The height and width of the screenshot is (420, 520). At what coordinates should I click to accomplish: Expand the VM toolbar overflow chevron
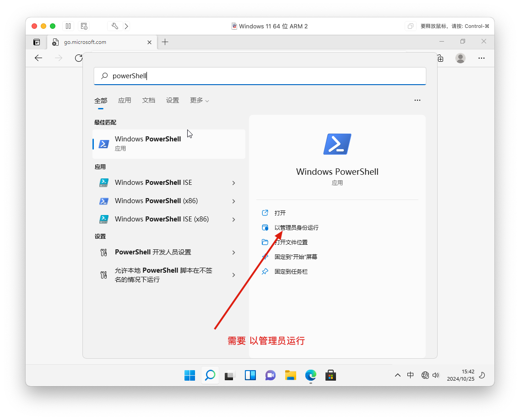point(126,26)
